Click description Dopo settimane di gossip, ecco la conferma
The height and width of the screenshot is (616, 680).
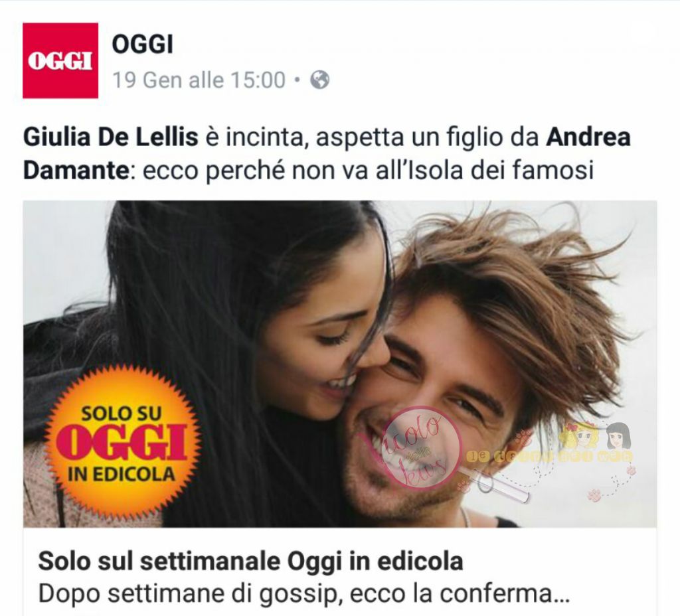(303, 594)
